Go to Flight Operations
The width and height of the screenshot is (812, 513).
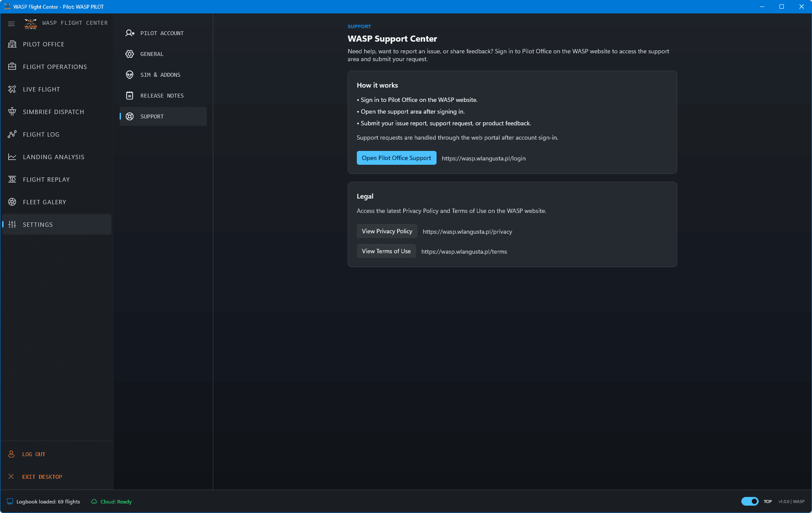57,67
